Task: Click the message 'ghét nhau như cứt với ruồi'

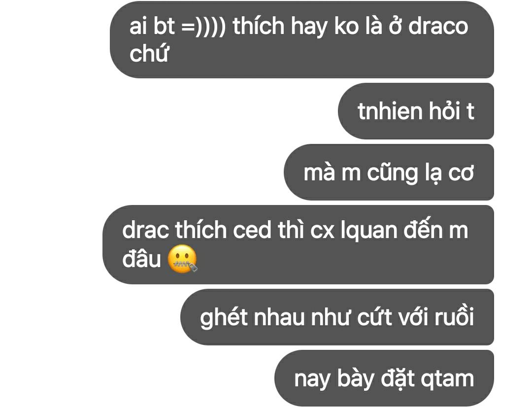Action: coord(337,317)
